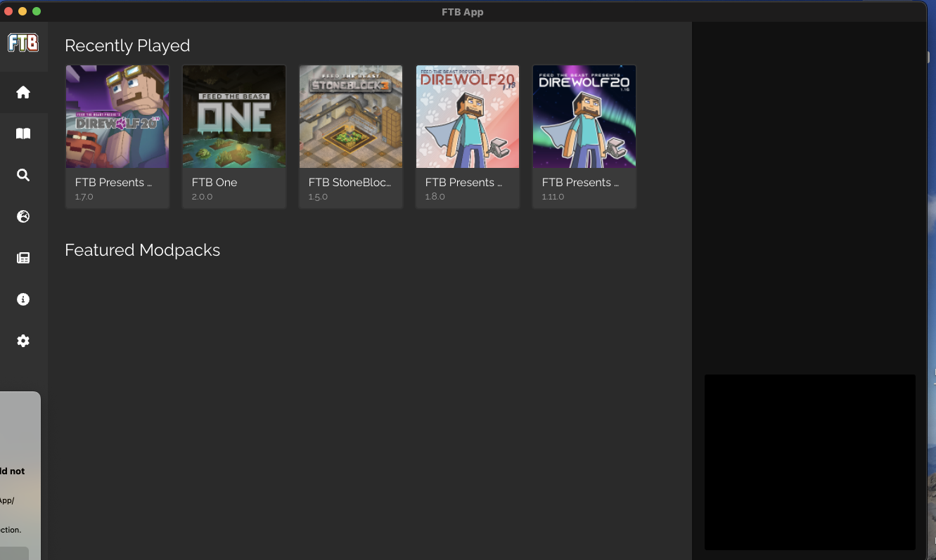The width and height of the screenshot is (936, 560).
Task: Minimize the FTB App window
Action: 23,11
